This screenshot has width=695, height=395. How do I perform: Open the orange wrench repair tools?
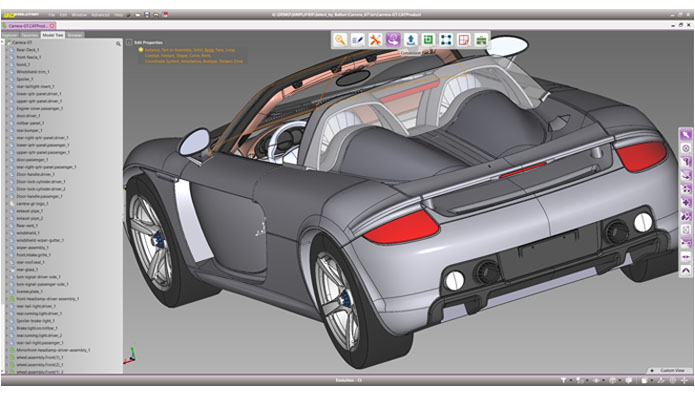click(x=375, y=40)
